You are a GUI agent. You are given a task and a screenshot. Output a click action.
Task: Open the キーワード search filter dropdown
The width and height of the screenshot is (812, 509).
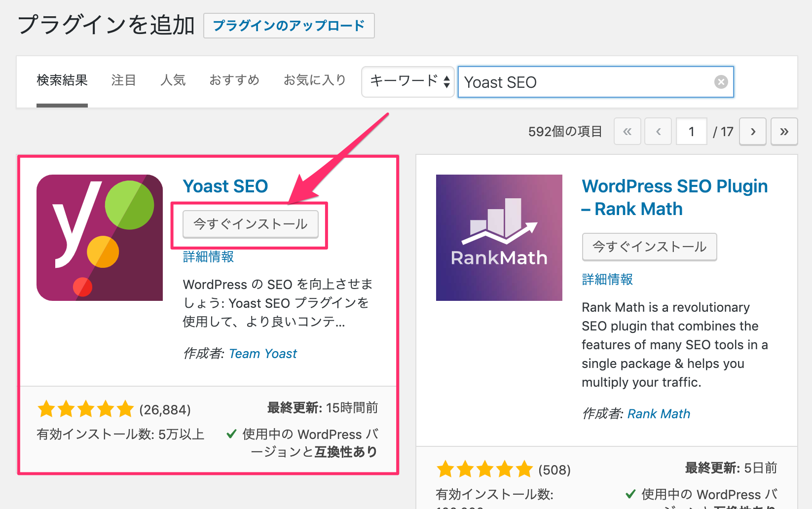click(x=407, y=82)
